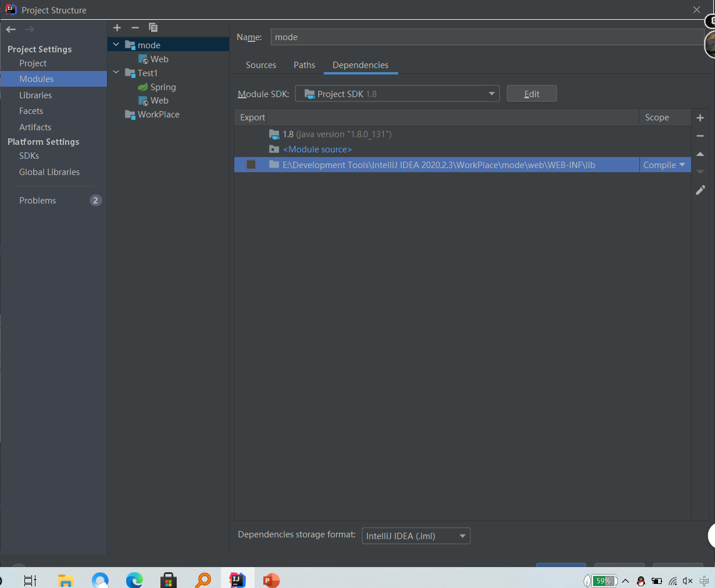Image resolution: width=715 pixels, height=588 pixels.
Task: Click the QQ penguin tray icon
Action: [x=641, y=580]
